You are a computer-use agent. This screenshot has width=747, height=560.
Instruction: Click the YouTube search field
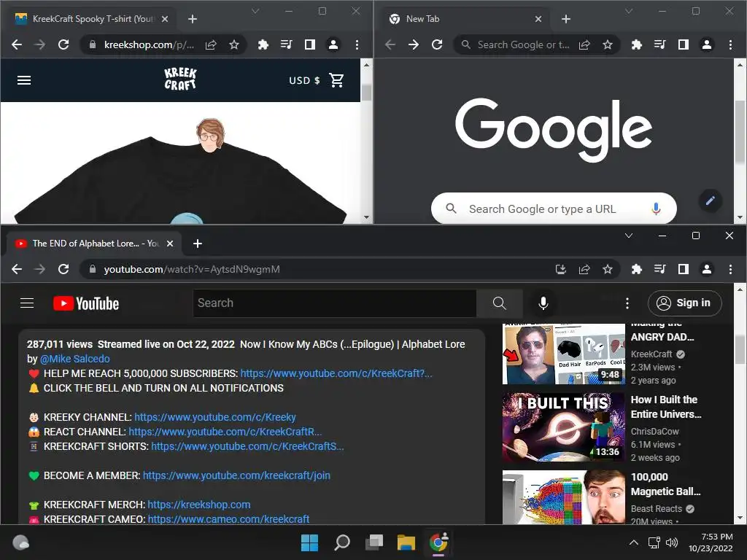pos(334,303)
